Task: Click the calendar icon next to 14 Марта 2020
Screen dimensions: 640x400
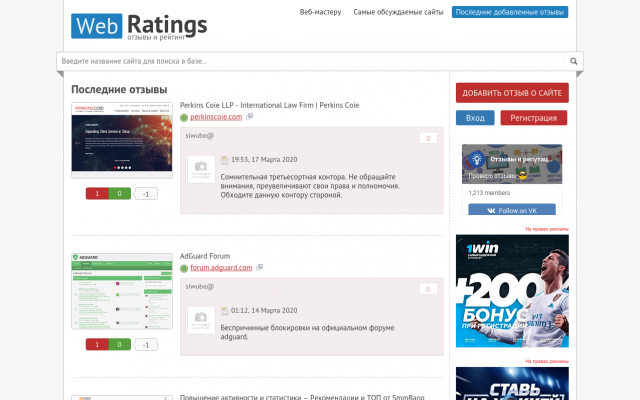Action: (224, 311)
